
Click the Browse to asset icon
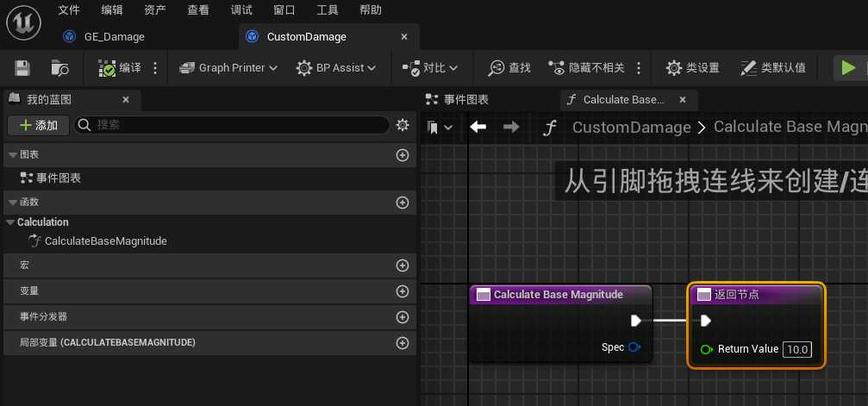(59, 68)
